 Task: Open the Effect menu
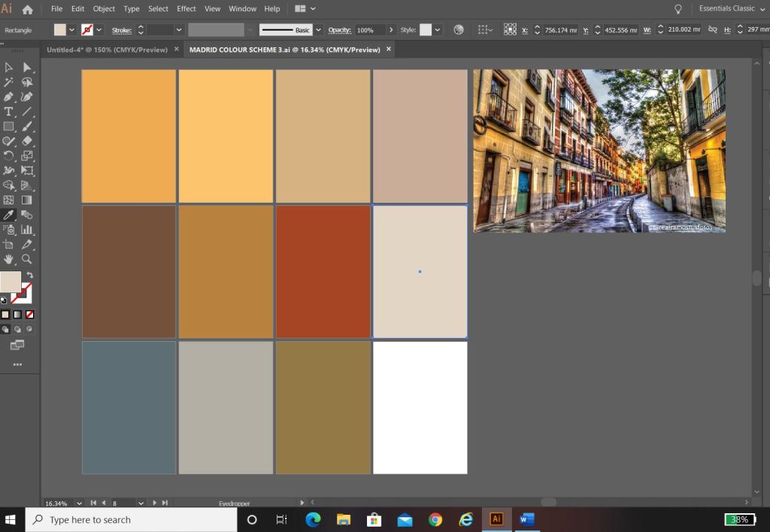[x=186, y=9]
